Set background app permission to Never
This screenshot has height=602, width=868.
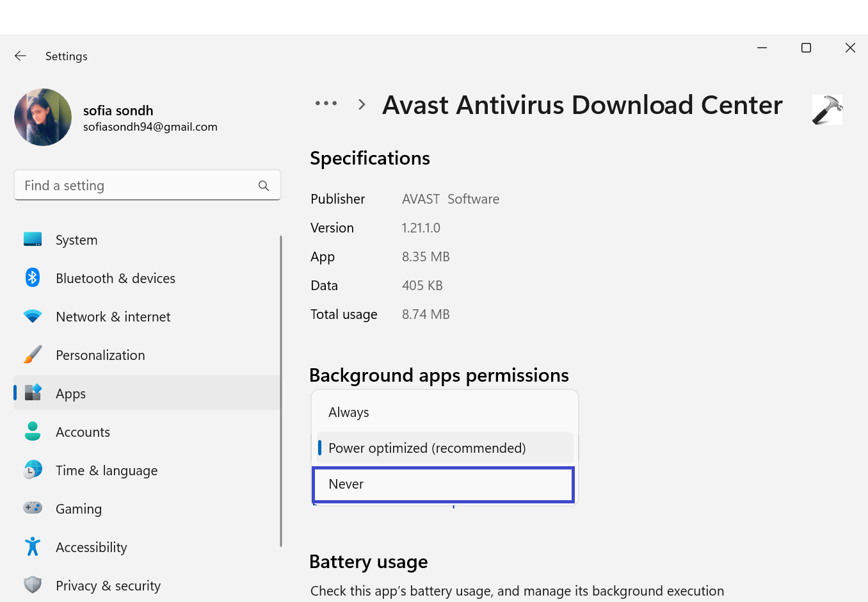pos(444,484)
